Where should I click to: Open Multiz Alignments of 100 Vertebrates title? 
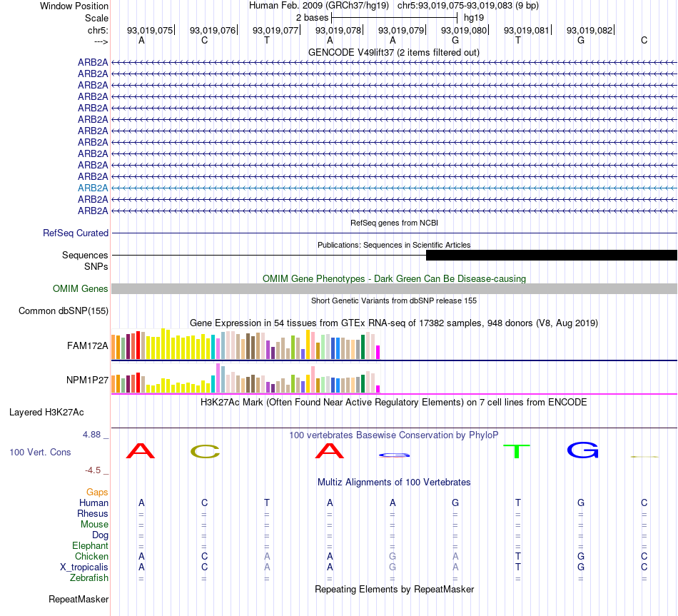pos(394,483)
